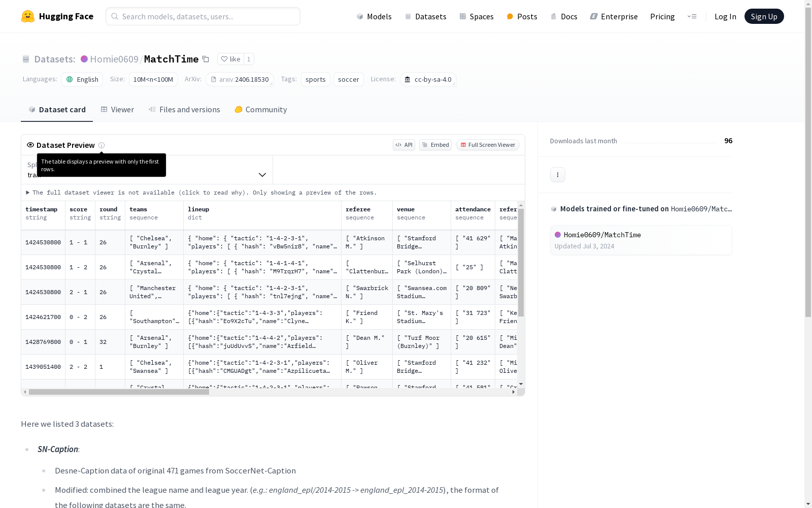Click the page scrollbar down arrow
The height and width of the screenshot is (508, 812).
[x=808, y=504]
